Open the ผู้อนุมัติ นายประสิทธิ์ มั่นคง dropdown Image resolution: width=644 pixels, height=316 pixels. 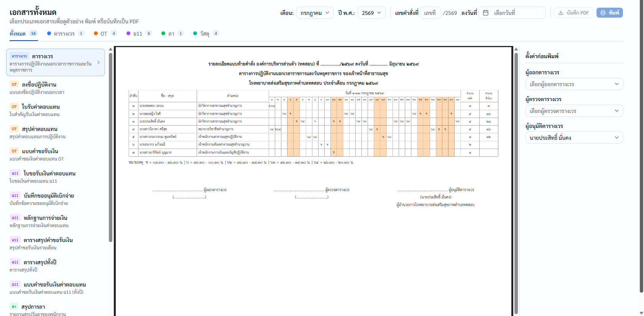pos(574,138)
